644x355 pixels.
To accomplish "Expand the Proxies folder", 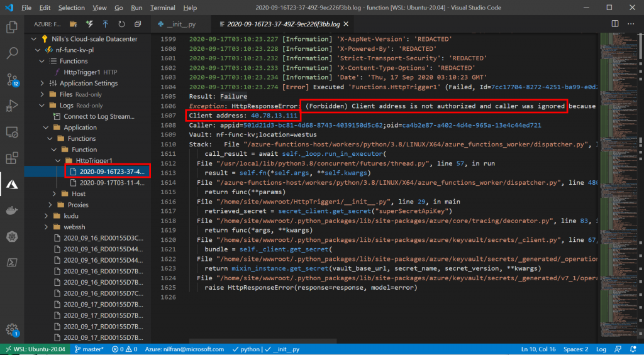I will (50, 205).
